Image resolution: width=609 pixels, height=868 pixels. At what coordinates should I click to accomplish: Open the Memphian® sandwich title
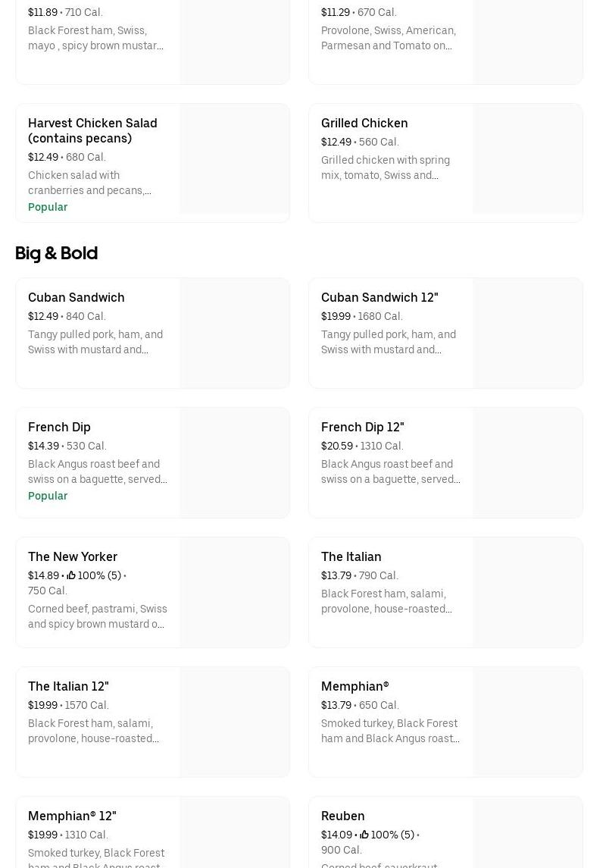tap(355, 686)
